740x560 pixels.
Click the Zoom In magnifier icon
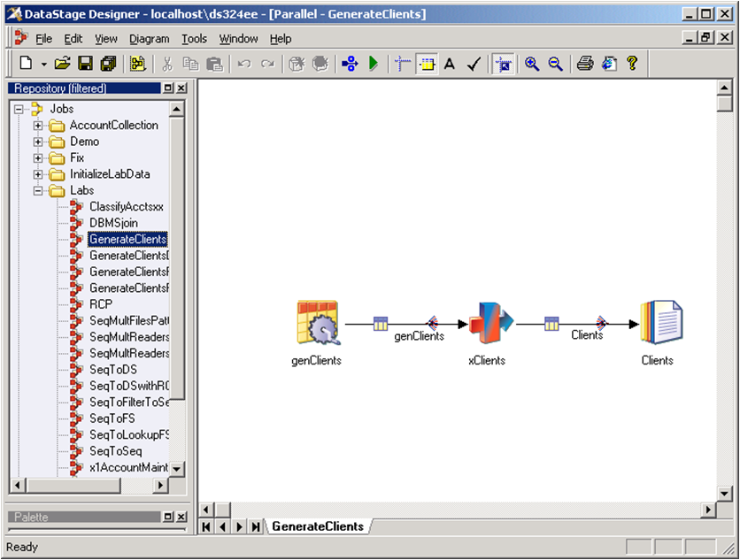532,64
